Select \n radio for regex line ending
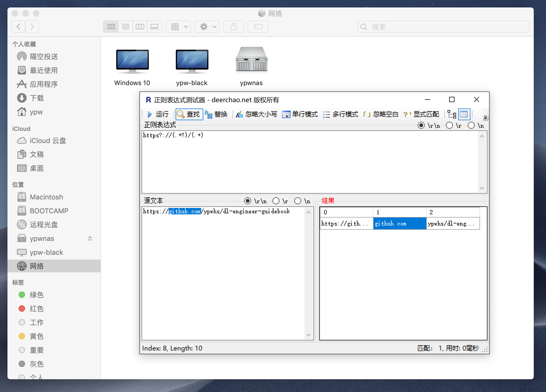Viewport: 546px width, 392px height. pos(471,125)
